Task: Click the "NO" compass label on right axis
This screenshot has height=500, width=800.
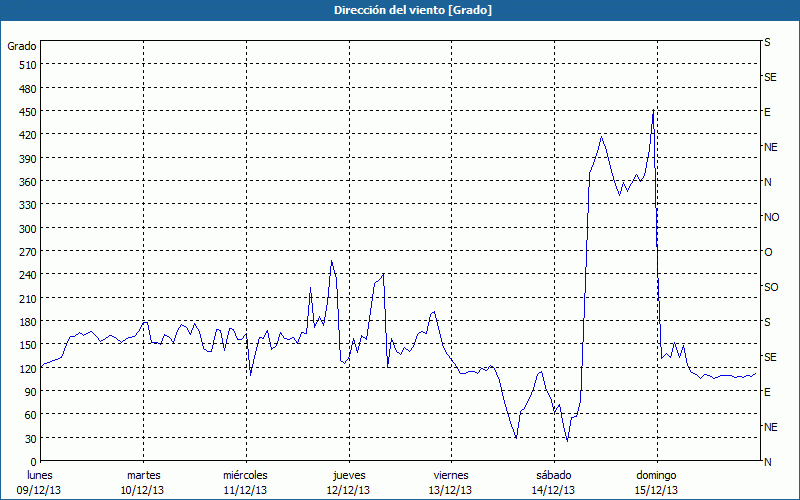Action: click(771, 217)
